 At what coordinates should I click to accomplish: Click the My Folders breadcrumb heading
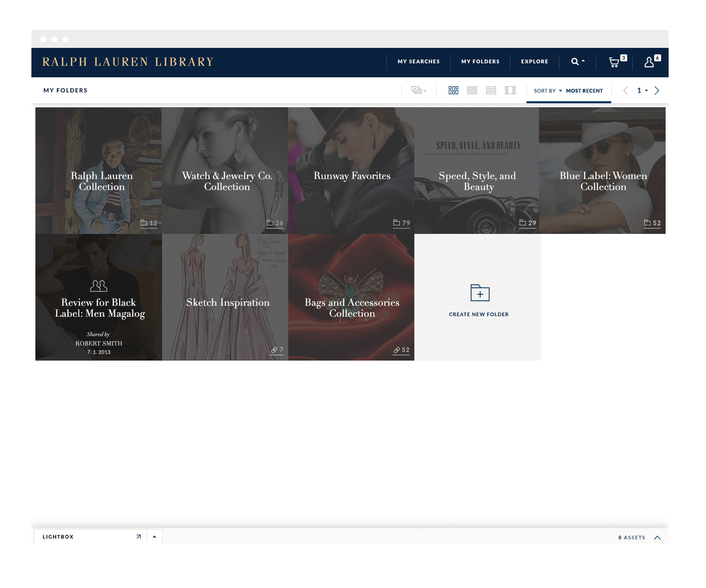(x=65, y=90)
